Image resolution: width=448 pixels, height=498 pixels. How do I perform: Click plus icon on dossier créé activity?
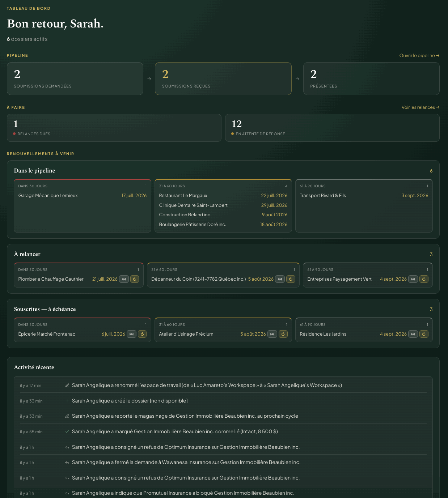tap(67, 401)
